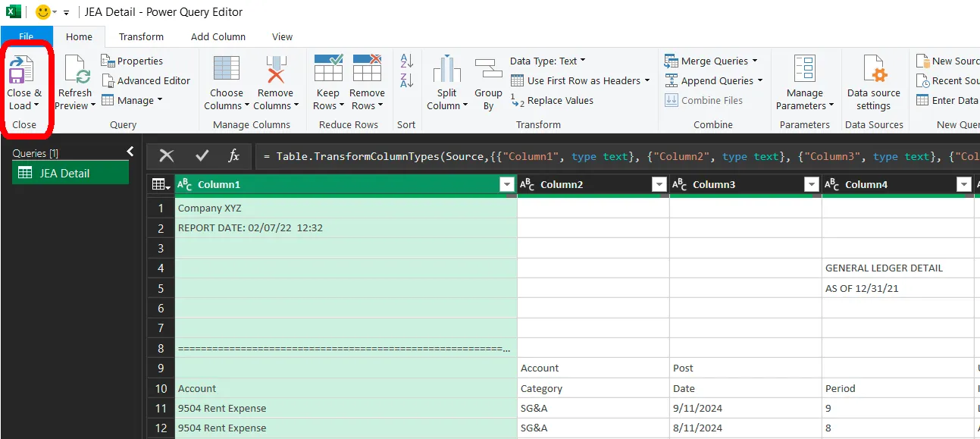Click the Split Column icon

coord(447,70)
